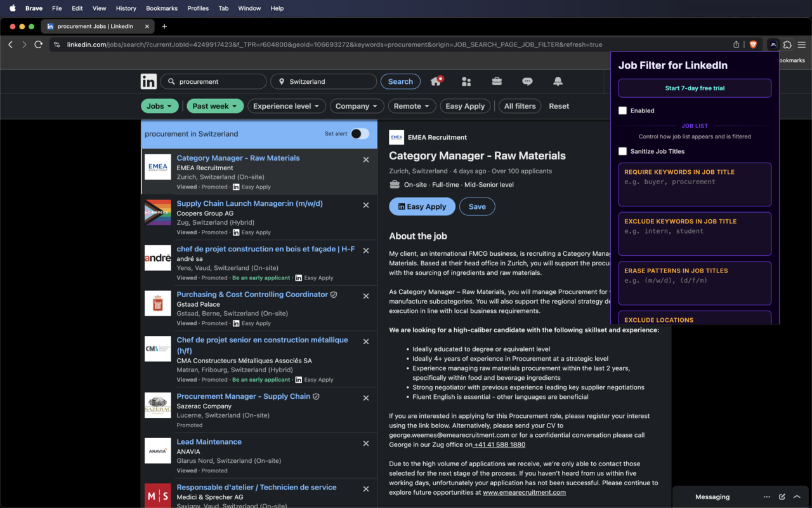Open the All filters button
Screen dimensions: 812x508
(x=520, y=106)
